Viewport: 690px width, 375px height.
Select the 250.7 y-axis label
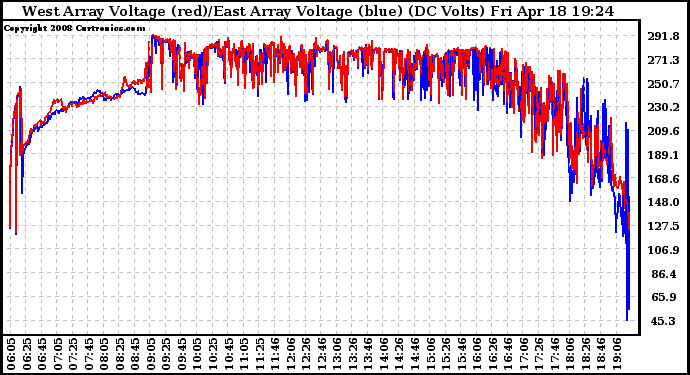pyautogui.click(x=663, y=84)
